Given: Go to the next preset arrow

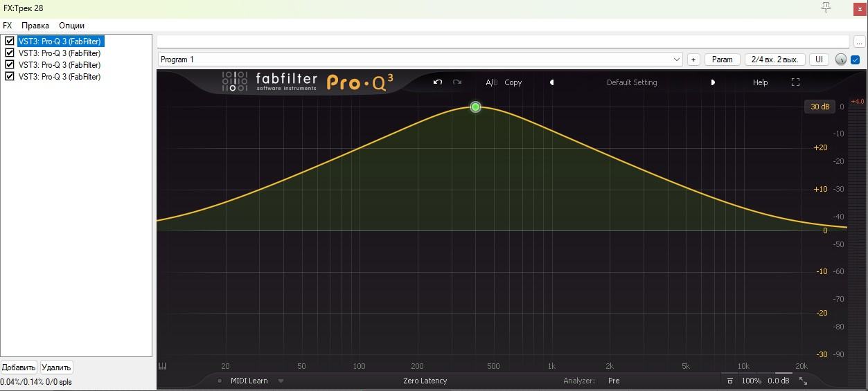Looking at the screenshot, I should (x=713, y=82).
